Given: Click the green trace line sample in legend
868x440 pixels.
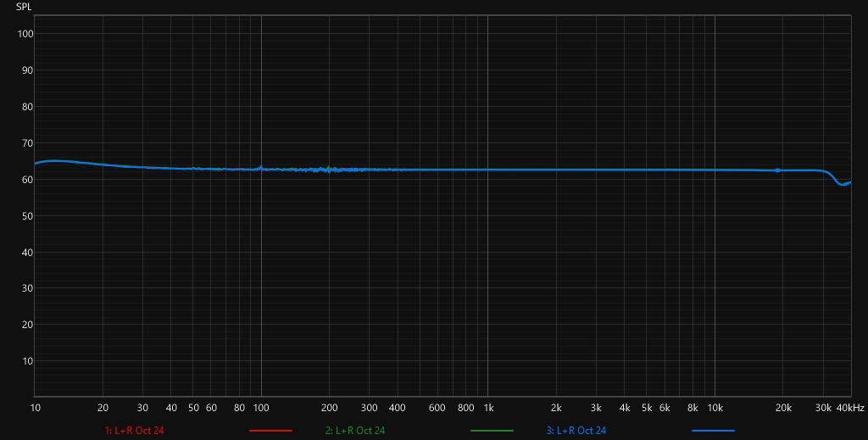Looking at the screenshot, I should pyautogui.click(x=492, y=430).
